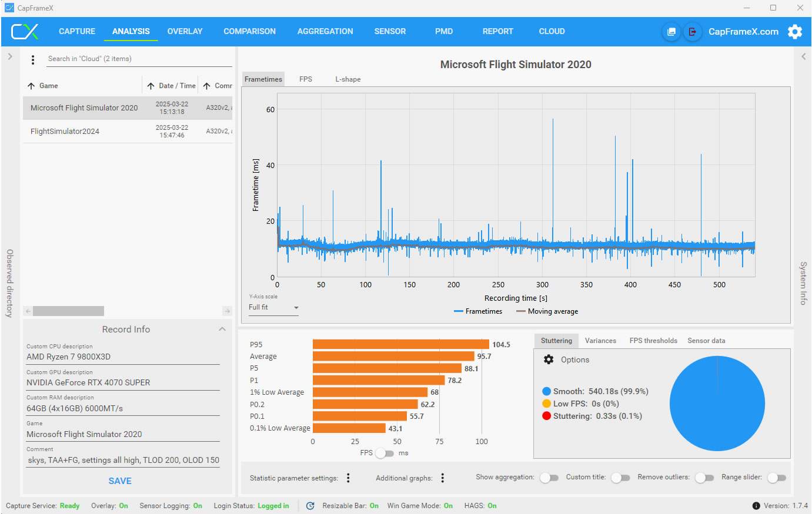Click the sort arrow next to Game column

pos(31,86)
